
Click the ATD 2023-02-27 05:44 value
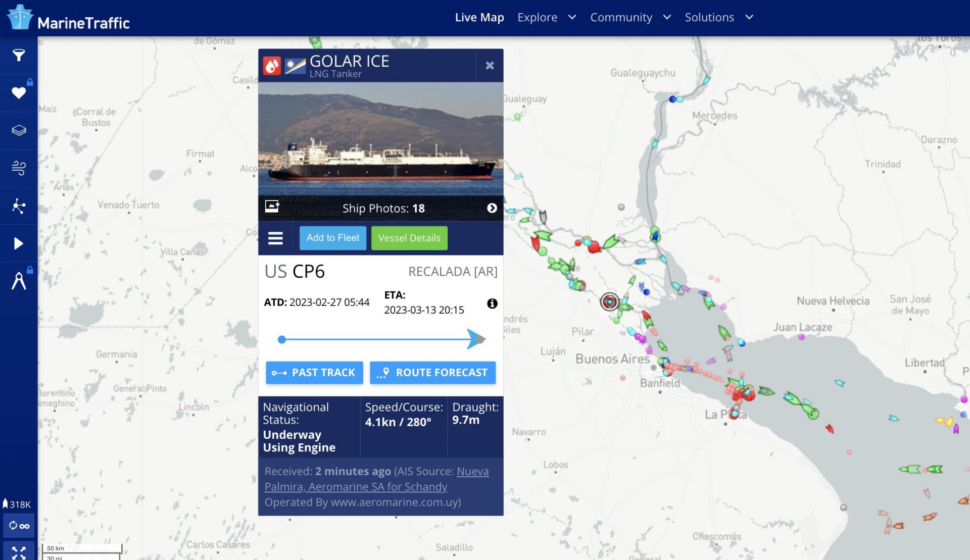(x=329, y=302)
